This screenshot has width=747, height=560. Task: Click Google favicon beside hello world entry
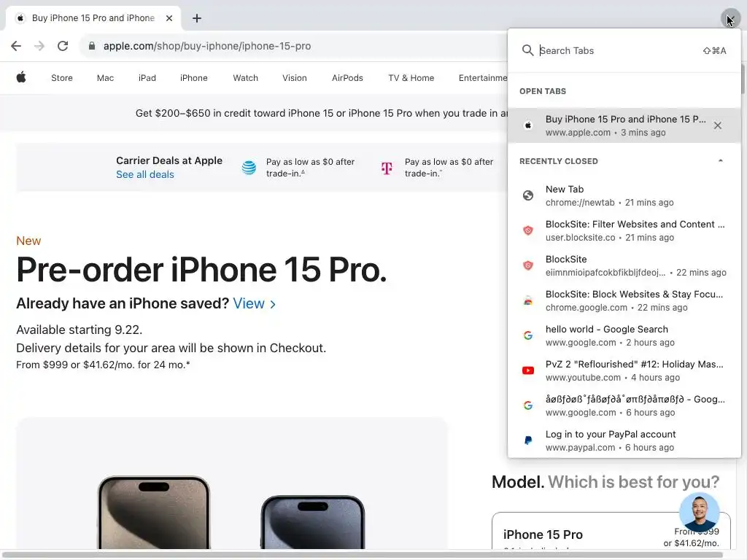[528, 335]
